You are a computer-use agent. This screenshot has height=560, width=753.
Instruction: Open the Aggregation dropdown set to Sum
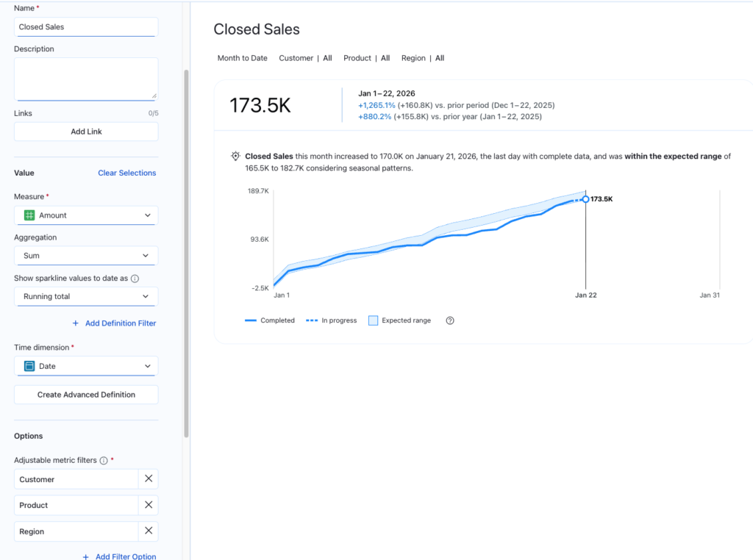click(86, 256)
